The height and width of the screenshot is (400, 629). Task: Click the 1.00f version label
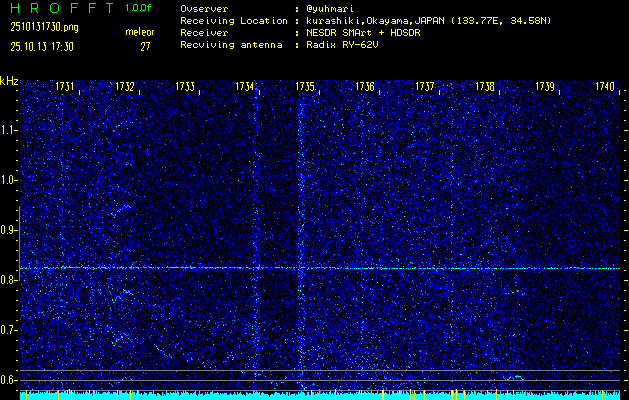tap(139, 8)
